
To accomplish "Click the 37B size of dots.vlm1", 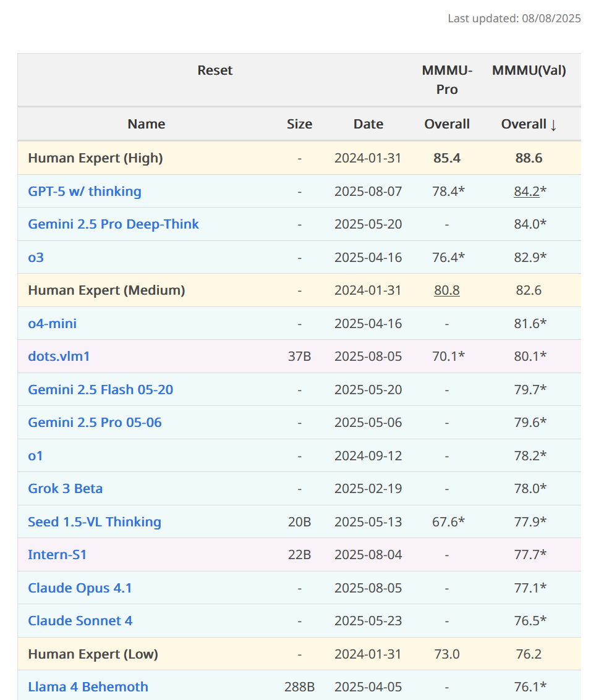I will (x=299, y=356).
